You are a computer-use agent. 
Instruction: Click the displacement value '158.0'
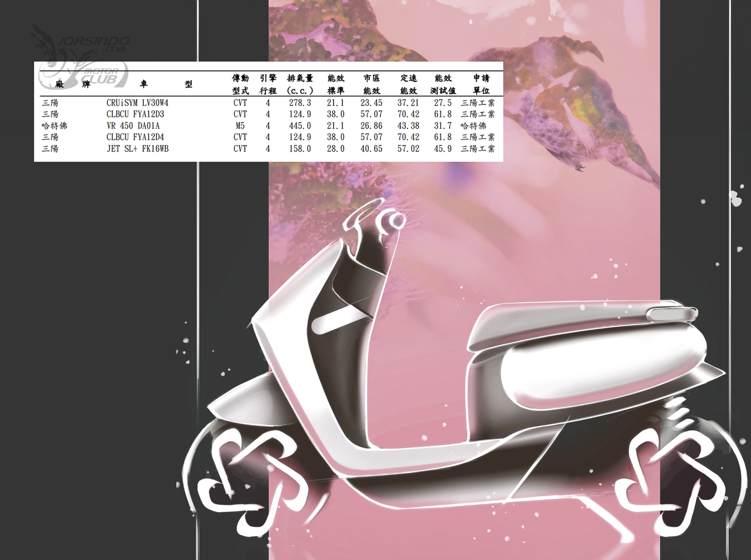click(300, 149)
